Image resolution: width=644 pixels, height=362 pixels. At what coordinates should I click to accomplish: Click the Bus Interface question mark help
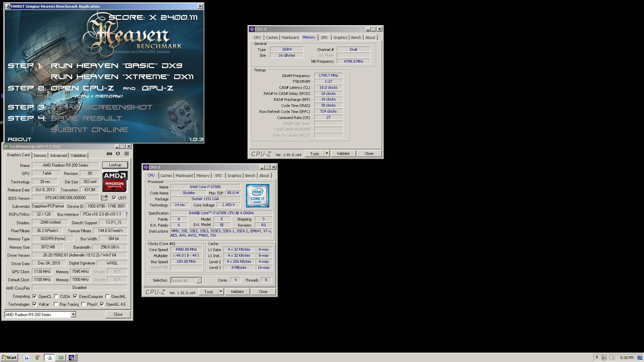click(x=126, y=214)
